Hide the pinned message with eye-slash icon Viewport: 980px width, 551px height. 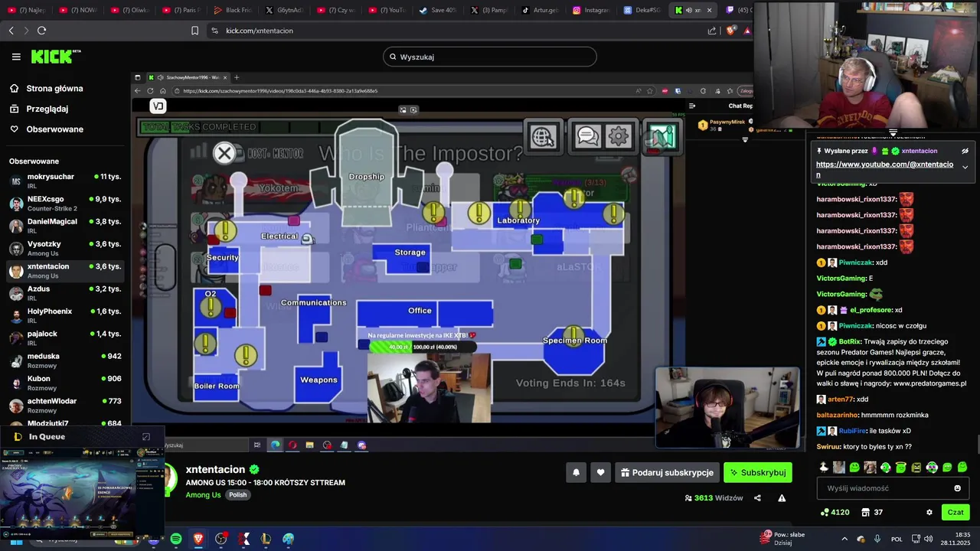(x=965, y=151)
